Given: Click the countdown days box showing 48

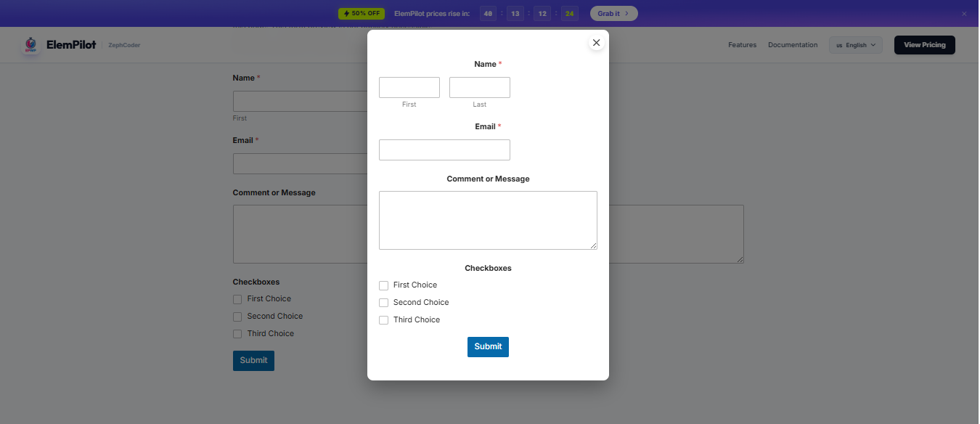Looking at the screenshot, I should (x=488, y=14).
